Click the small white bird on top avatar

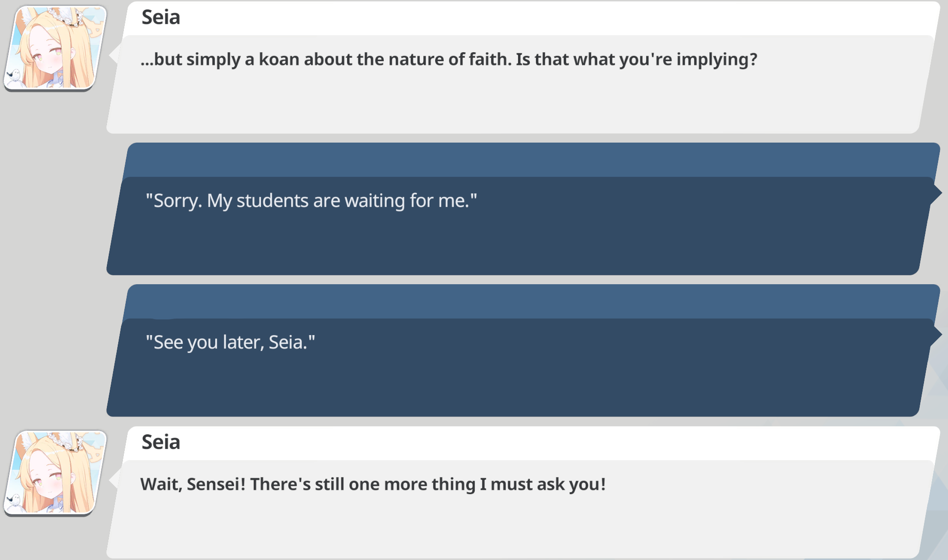point(14,75)
